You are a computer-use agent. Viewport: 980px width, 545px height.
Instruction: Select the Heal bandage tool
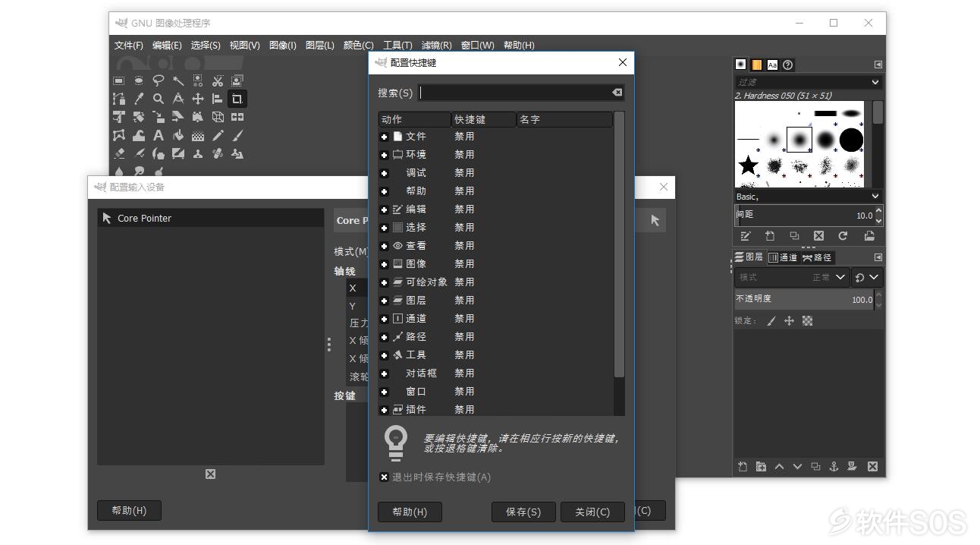(x=218, y=153)
